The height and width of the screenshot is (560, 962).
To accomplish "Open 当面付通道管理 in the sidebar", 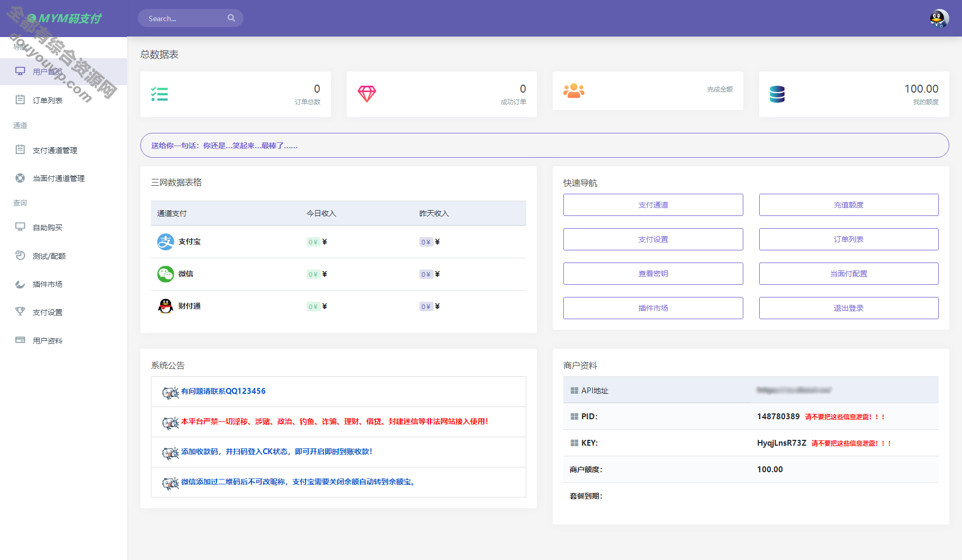I will coord(64,178).
